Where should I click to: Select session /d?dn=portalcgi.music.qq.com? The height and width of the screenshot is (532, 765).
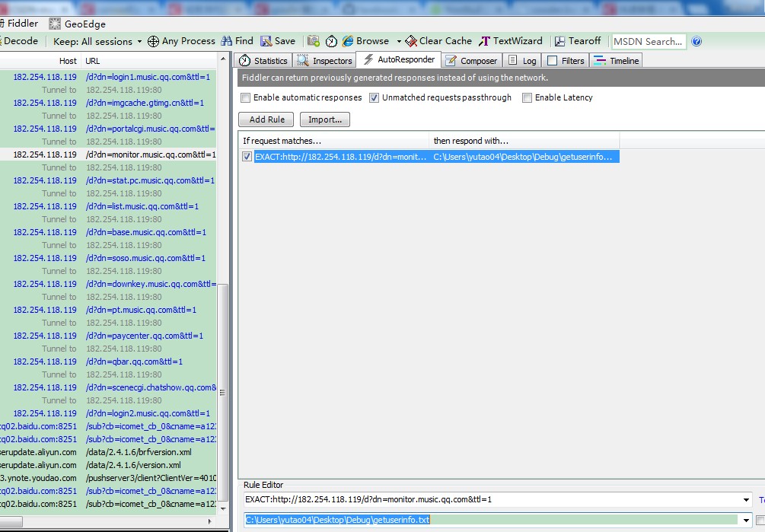point(108,129)
